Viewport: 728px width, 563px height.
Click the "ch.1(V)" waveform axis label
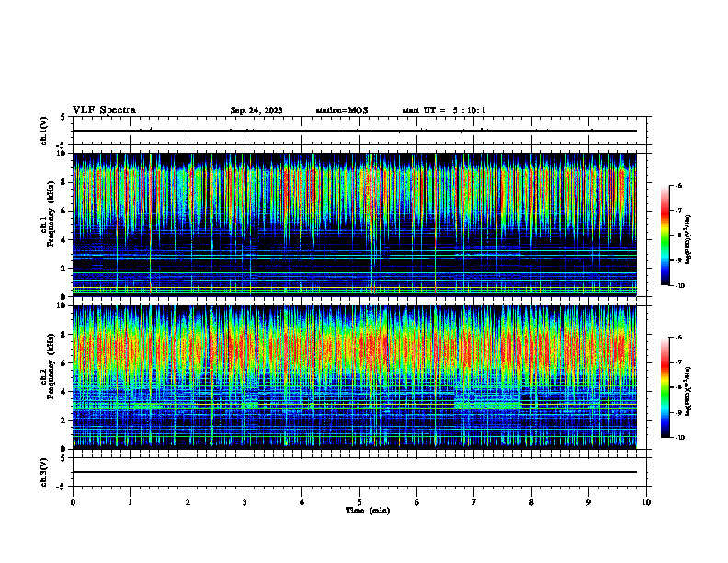click(x=44, y=131)
